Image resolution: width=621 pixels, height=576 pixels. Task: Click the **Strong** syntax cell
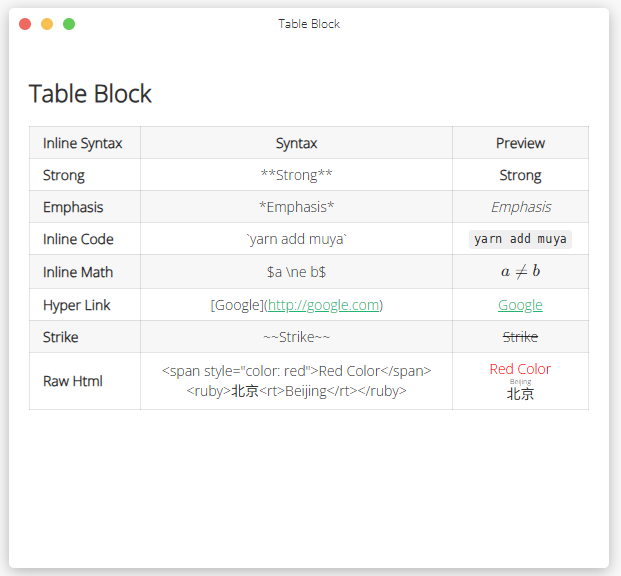pyautogui.click(x=296, y=175)
